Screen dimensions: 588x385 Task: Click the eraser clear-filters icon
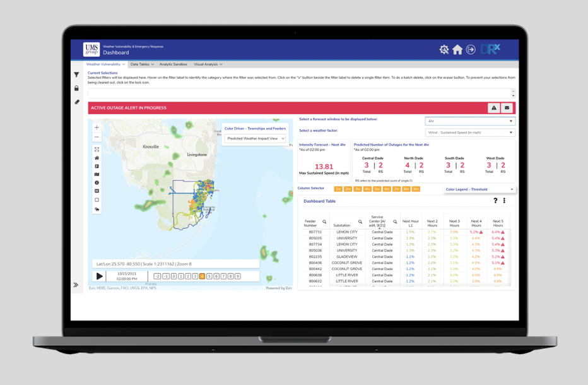[x=76, y=102]
